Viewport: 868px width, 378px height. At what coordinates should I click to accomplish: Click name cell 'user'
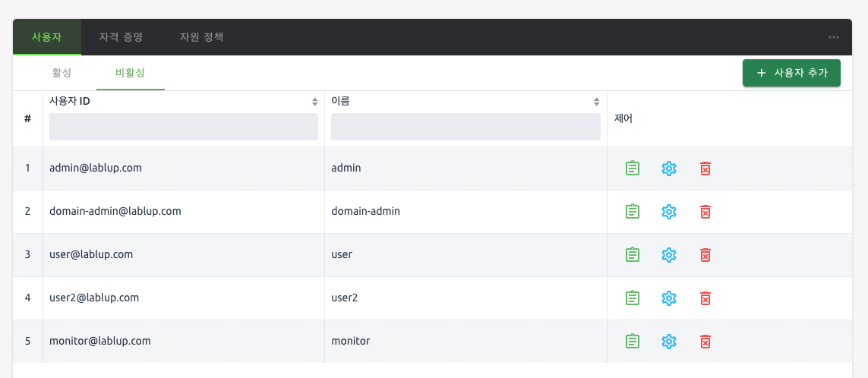pos(466,254)
